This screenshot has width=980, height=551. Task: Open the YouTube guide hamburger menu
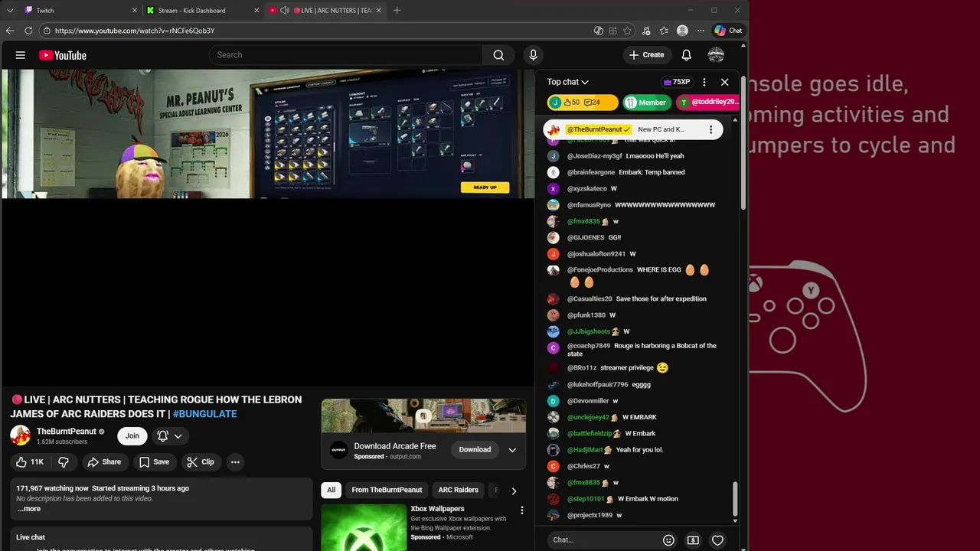[21, 55]
